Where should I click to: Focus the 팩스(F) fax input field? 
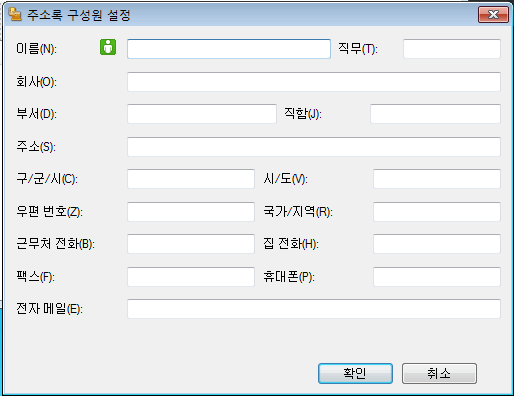pos(191,277)
